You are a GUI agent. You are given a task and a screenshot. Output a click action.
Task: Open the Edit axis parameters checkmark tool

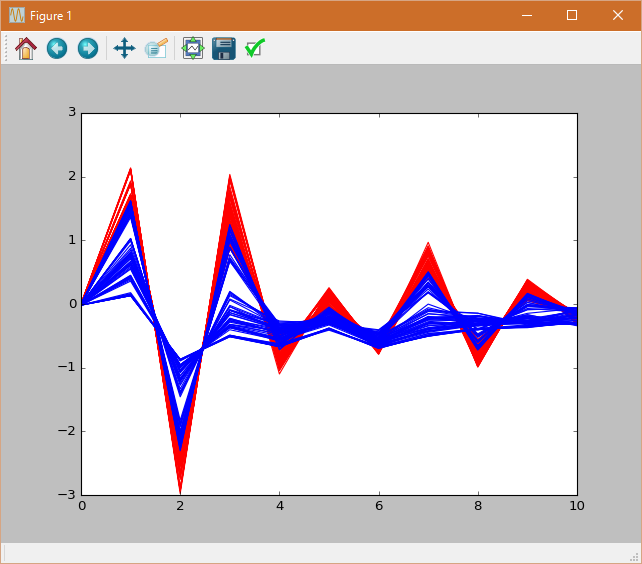[x=255, y=48]
